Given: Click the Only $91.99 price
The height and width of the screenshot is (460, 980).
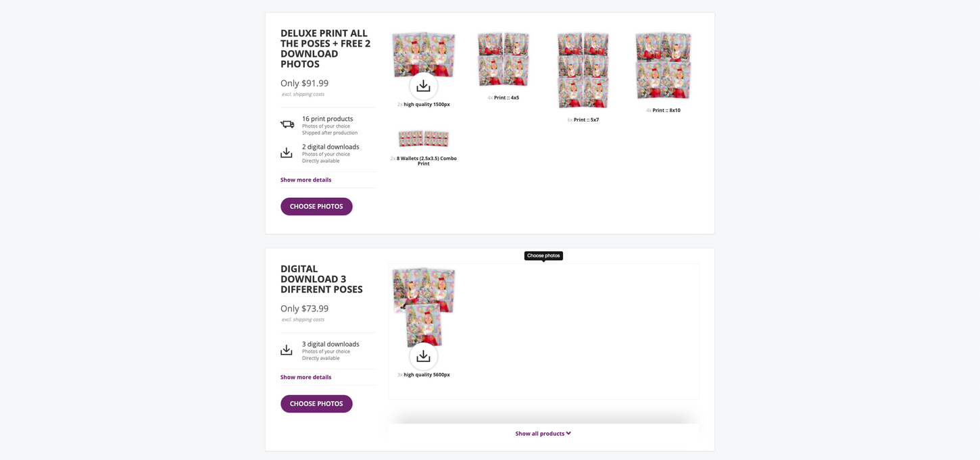Looking at the screenshot, I should pyautogui.click(x=304, y=83).
